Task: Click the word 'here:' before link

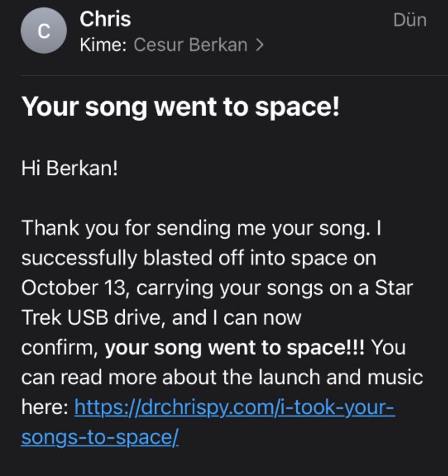Action: pyautogui.click(x=44, y=407)
